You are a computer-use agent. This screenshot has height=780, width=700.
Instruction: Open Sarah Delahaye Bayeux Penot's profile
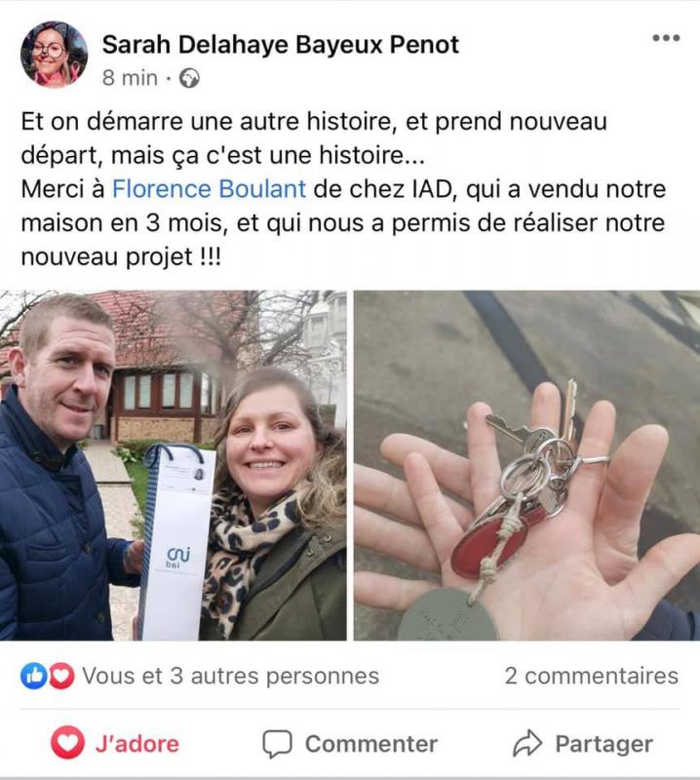click(280, 44)
